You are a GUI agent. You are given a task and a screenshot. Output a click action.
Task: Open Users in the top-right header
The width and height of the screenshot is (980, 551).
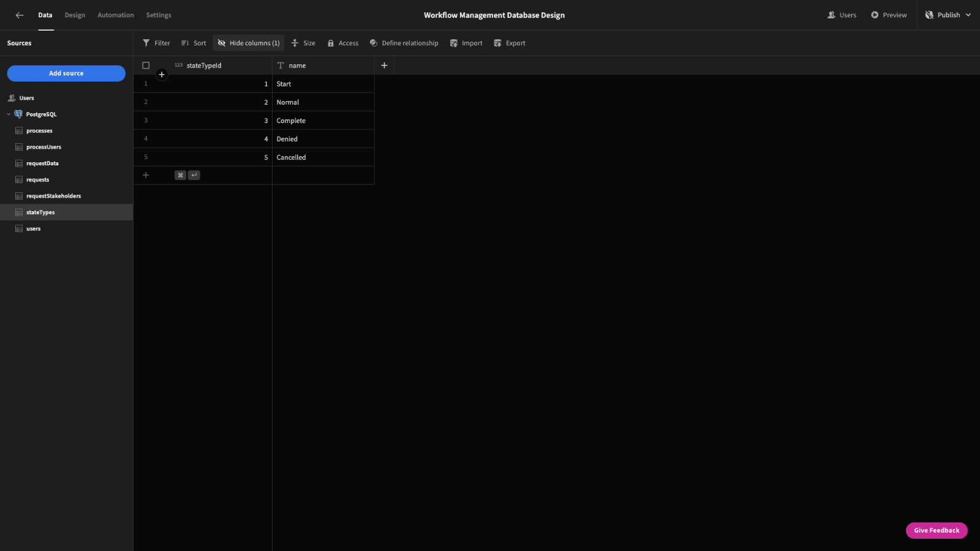click(x=842, y=15)
